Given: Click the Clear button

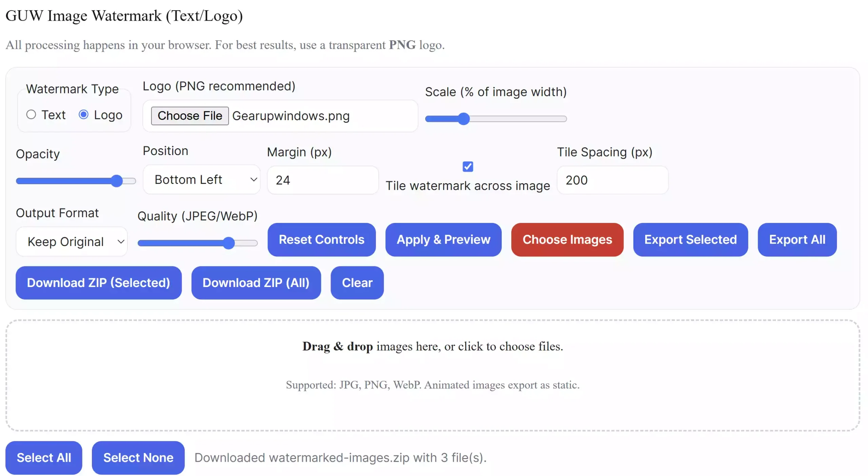Looking at the screenshot, I should 357,283.
